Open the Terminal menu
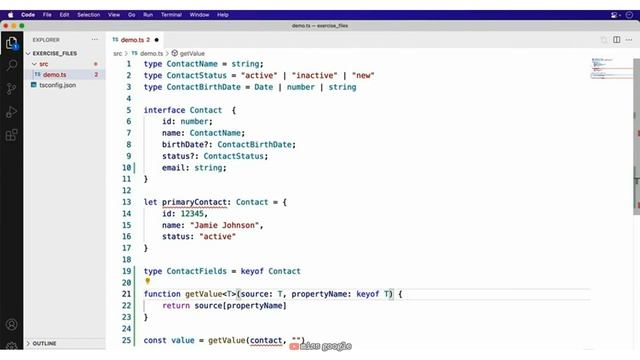This screenshot has height=360, width=640. (x=171, y=15)
